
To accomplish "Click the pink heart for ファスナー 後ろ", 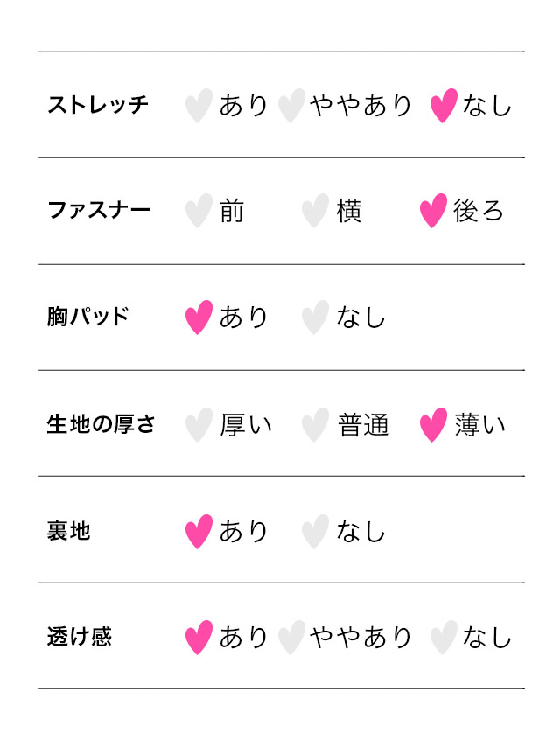I will pyautogui.click(x=433, y=211).
